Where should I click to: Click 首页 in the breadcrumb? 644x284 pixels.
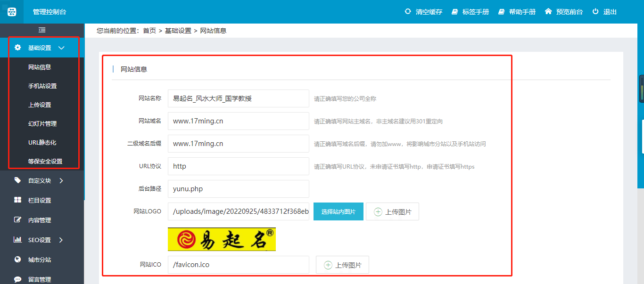(149, 31)
